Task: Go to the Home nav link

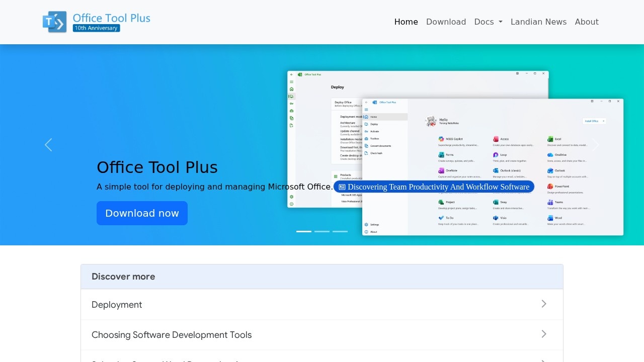Action: click(x=406, y=22)
